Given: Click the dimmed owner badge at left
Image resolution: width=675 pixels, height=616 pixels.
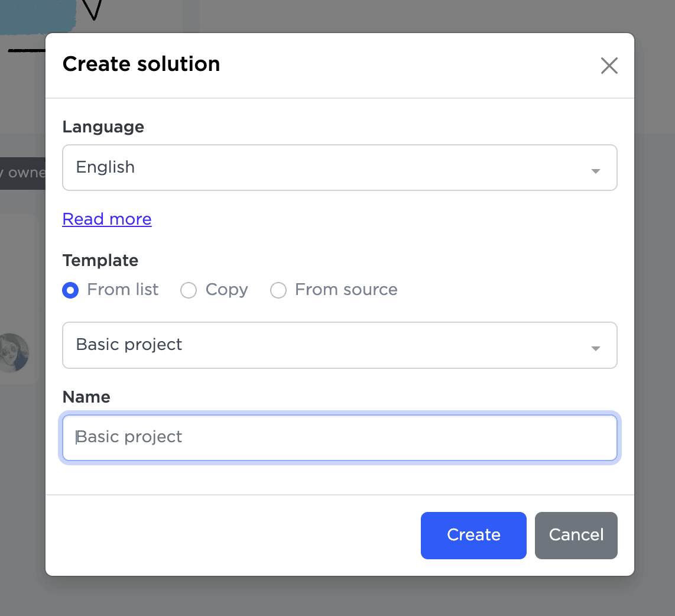Looking at the screenshot, I should 22,173.
